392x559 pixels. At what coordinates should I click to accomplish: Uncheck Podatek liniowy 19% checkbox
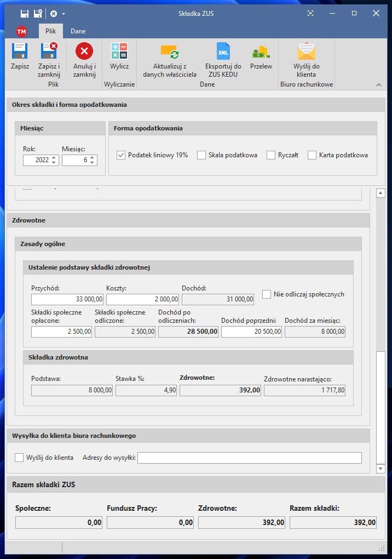122,155
